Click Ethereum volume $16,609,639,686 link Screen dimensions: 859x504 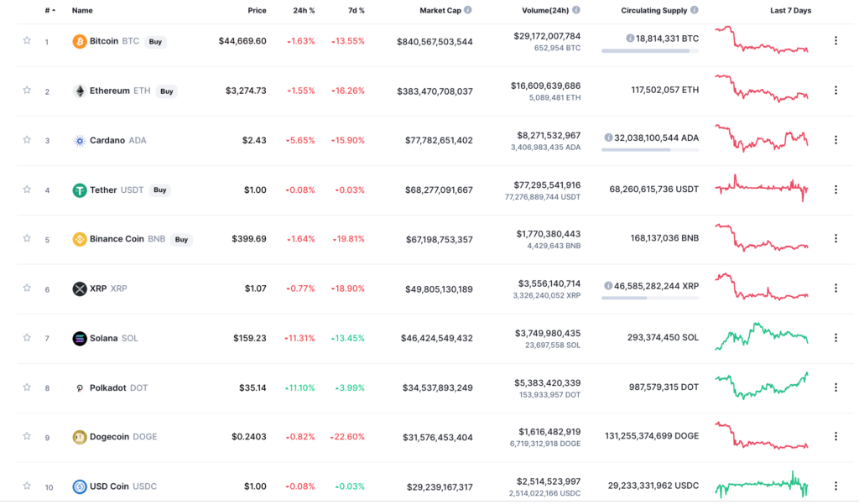click(x=545, y=86)
